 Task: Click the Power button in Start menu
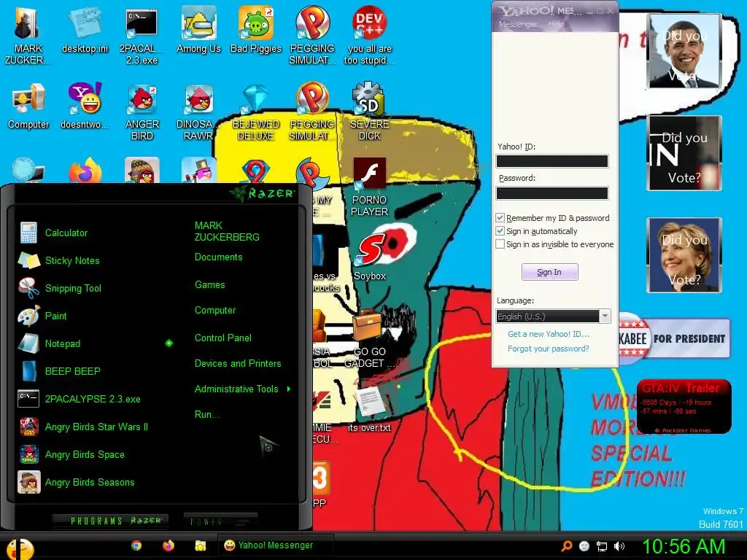click(x=220, y=521)
